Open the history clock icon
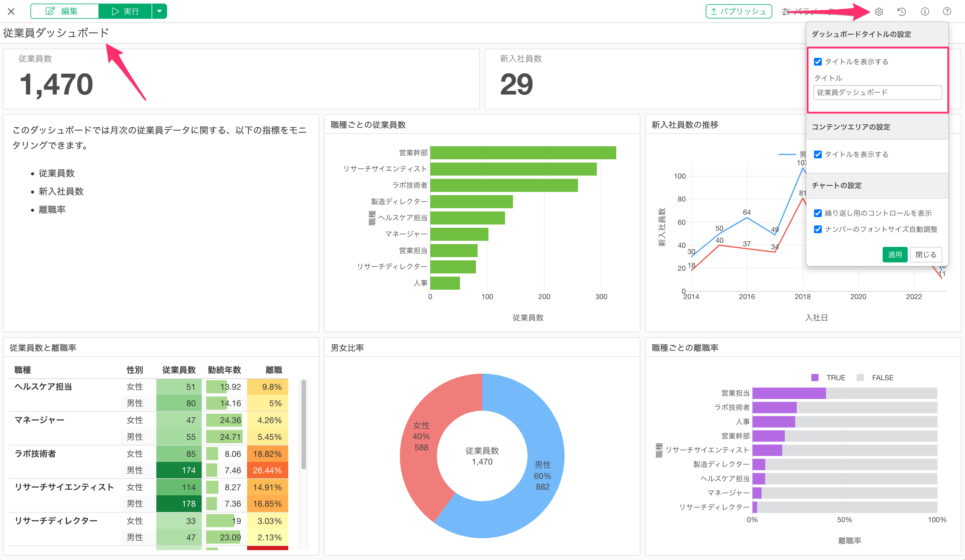Image resolution: width=965 pixels, height=560 pixels. click(901, 12)
